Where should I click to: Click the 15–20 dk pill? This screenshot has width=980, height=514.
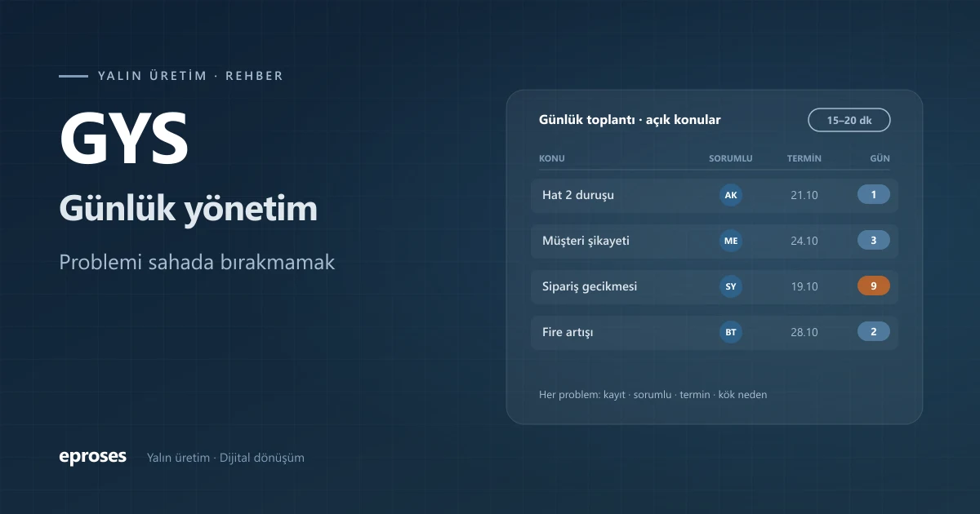[849, 120]
